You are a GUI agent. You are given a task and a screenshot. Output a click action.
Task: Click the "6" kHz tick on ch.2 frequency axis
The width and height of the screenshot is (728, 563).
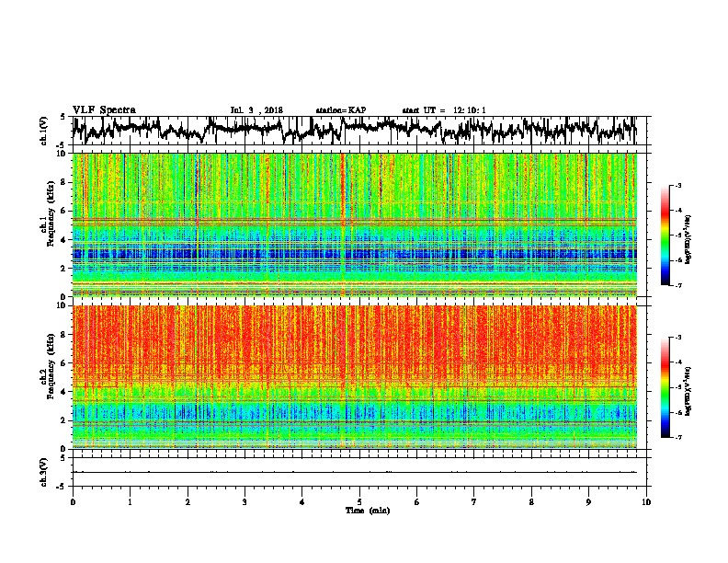(x=65, y=363)
